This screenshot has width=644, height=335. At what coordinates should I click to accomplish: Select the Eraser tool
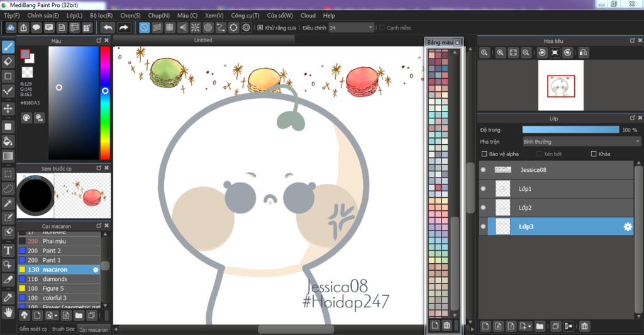[x=8, y=62]
